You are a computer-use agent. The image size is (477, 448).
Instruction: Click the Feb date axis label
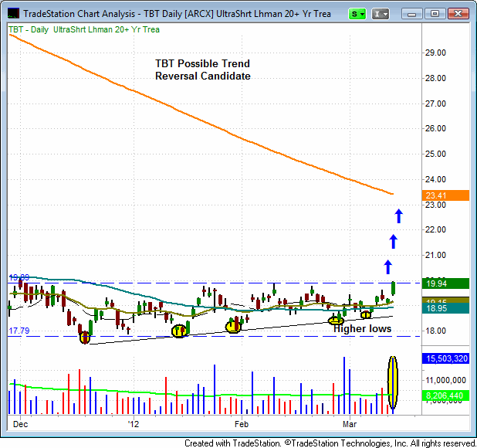(242, 424)
